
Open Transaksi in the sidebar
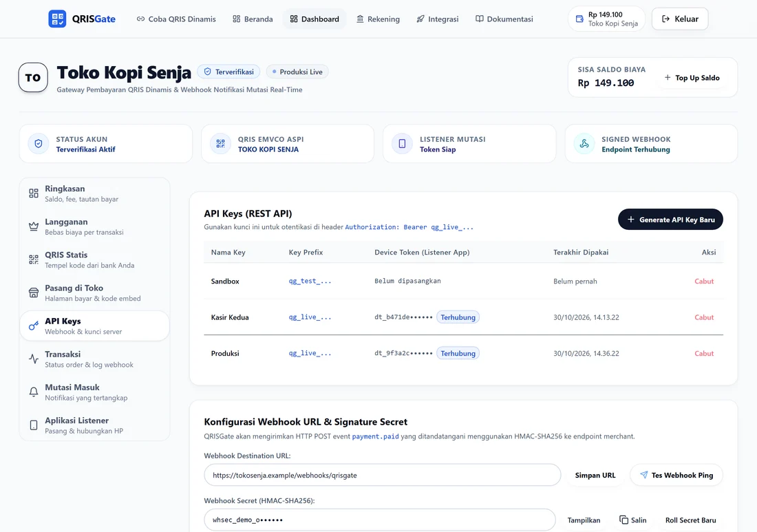click(x=95, y=359)
